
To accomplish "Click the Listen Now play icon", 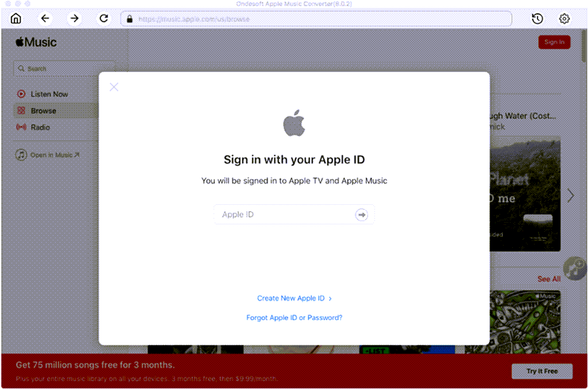I will [x=21, y=94].
